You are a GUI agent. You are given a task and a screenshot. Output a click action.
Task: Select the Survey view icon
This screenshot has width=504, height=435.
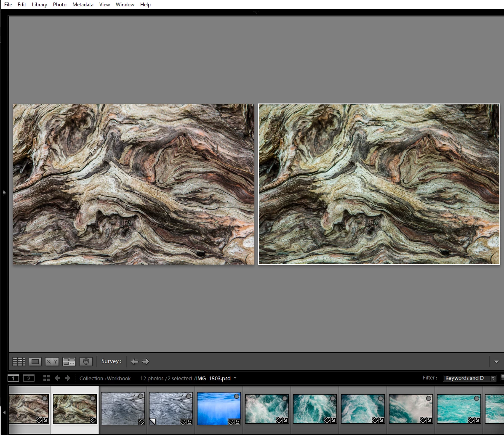pos(69,361)
